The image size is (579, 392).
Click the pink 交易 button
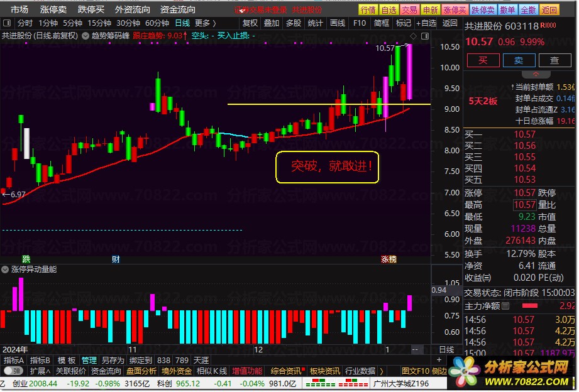coord(409,10)
